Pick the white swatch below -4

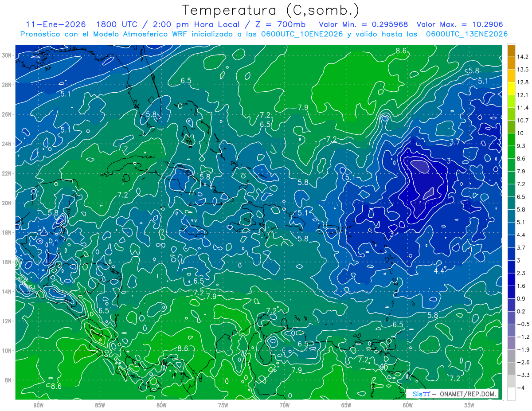click(x=511, y=394)
